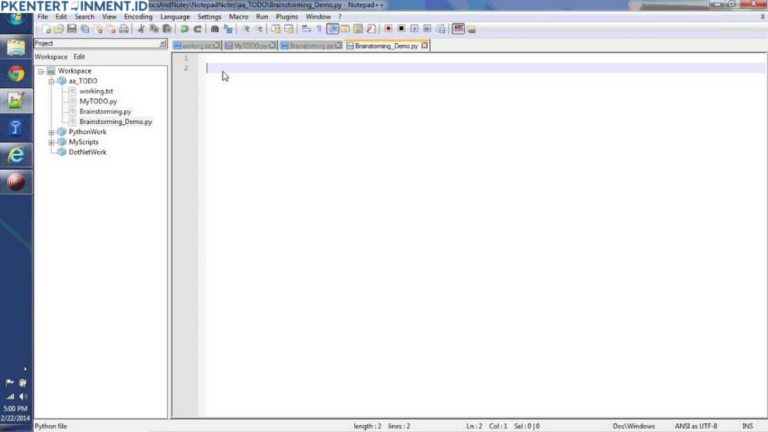Click the Open file toolbar icon
768x432 pixels.
tap(59, 29)
